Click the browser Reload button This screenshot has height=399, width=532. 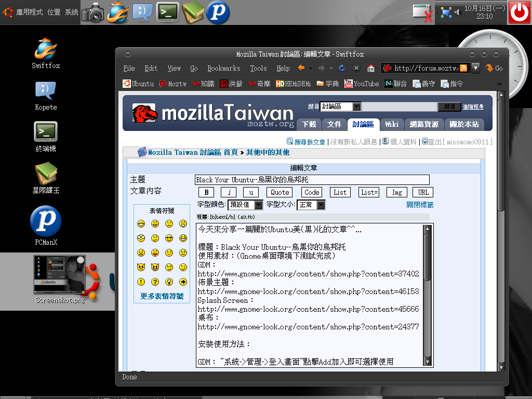tap(342, 68)
